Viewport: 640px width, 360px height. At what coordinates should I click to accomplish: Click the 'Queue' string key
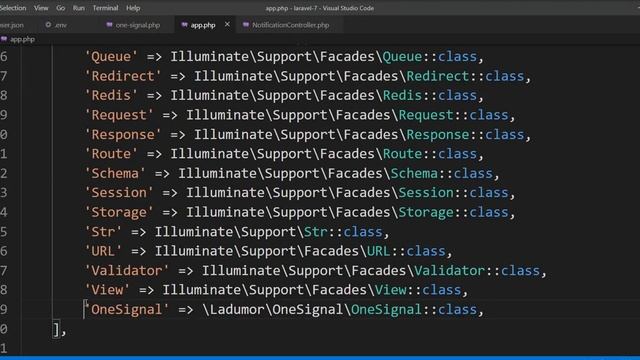coord(111,56)
